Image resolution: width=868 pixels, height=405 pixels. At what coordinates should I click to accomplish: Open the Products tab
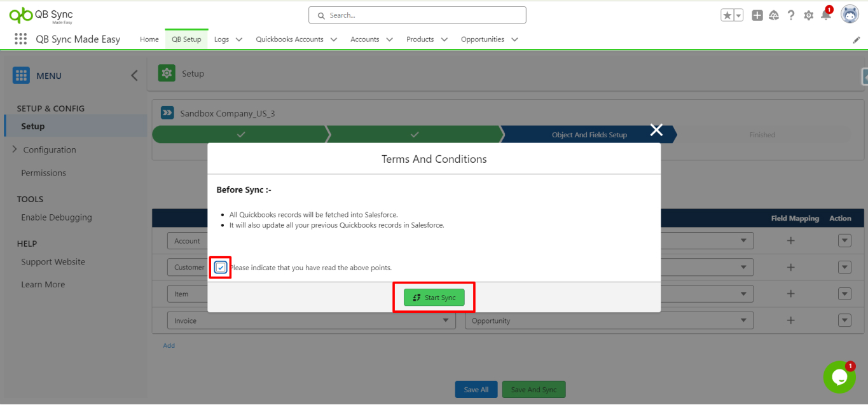tap(420, 39)
